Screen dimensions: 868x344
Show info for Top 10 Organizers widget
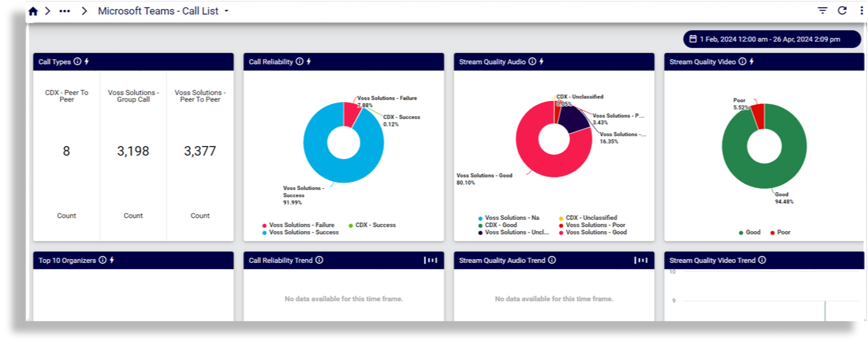pos(103,260)
